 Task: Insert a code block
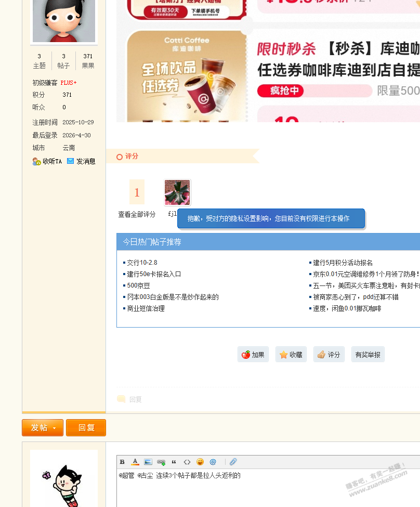(x=187, y=462)
